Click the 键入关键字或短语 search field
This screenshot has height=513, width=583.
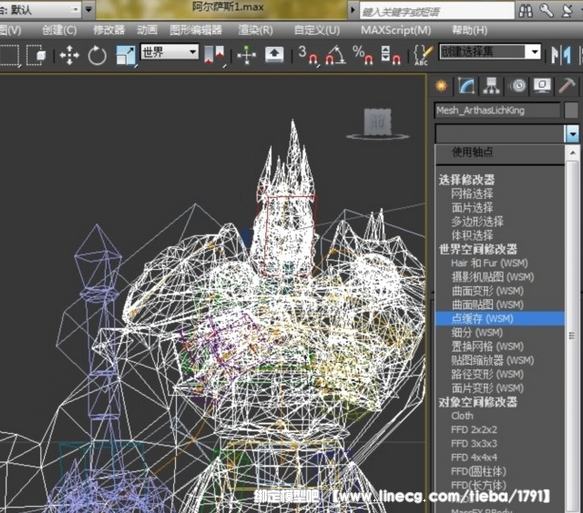437,11
